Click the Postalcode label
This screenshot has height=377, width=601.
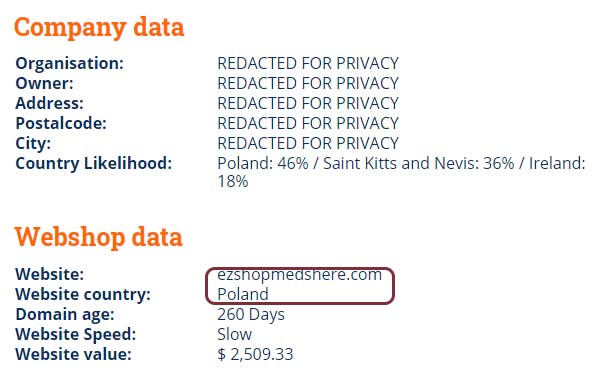tap(61, 123)
